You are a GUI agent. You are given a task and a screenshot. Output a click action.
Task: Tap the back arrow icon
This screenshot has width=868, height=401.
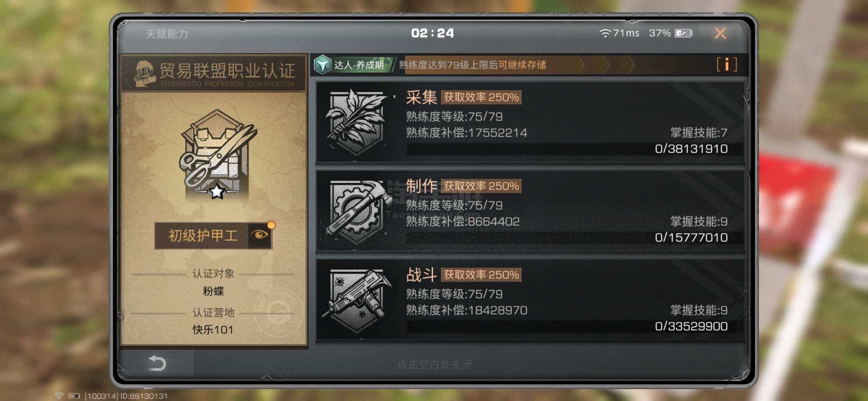click(x=157, y=363)
